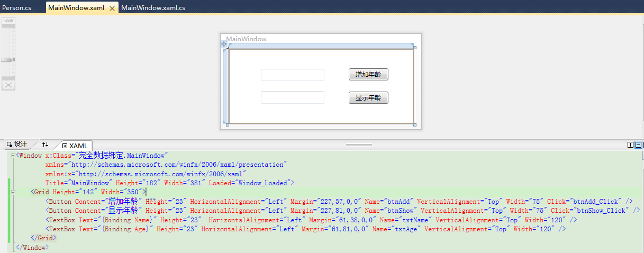Swap the design and XAML panes
The width and height of the screenshot is (644, 253).
tap(45, 144)
